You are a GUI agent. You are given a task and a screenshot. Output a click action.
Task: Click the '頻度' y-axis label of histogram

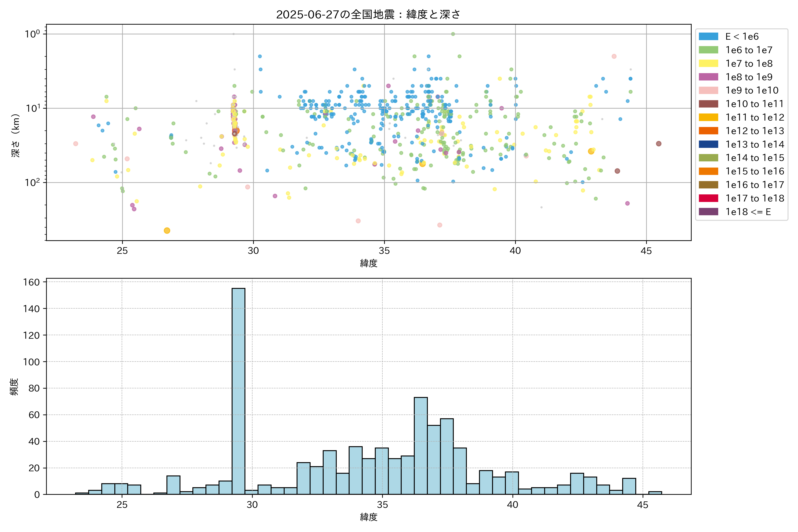point(14,386)
